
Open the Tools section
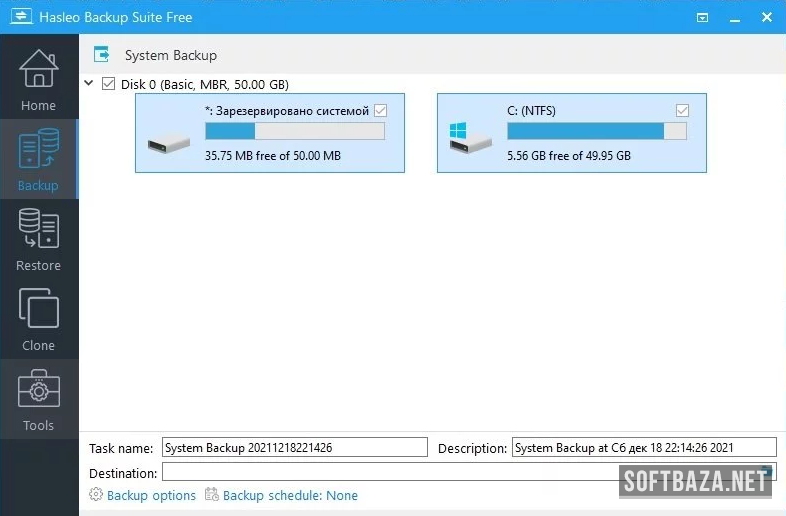(x=38, y=399)
